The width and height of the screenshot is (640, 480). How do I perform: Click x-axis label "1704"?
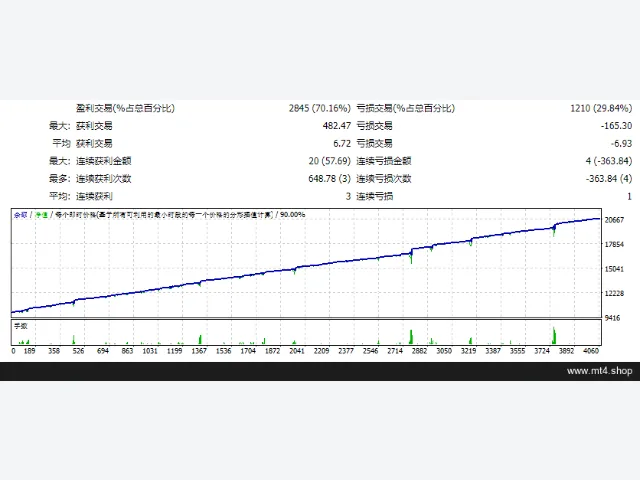click(248, 351)
